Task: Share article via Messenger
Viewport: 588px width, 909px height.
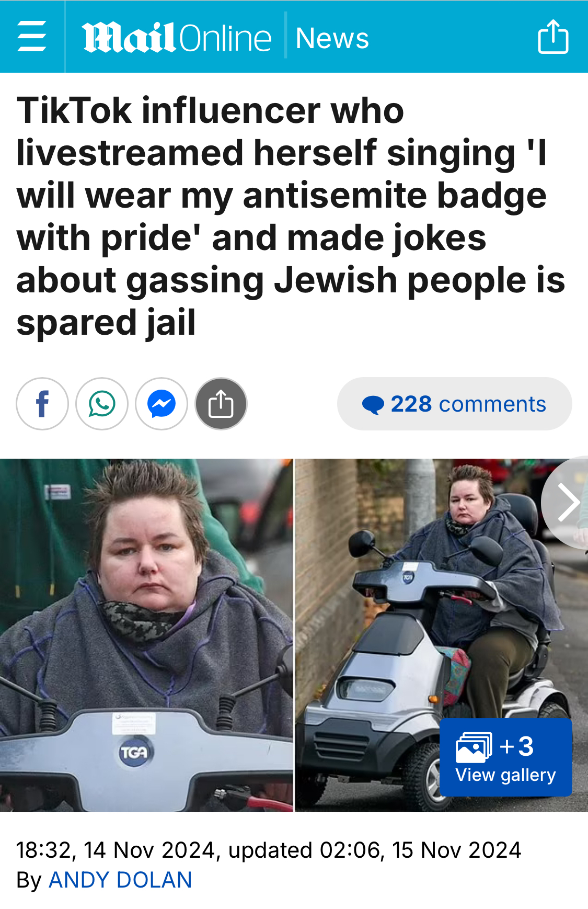Action: pos(162,404)
